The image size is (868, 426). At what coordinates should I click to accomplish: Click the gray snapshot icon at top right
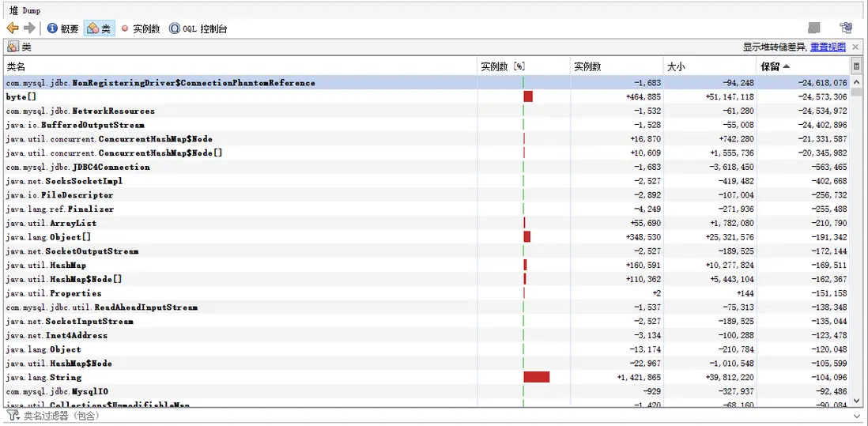(813, 28)
